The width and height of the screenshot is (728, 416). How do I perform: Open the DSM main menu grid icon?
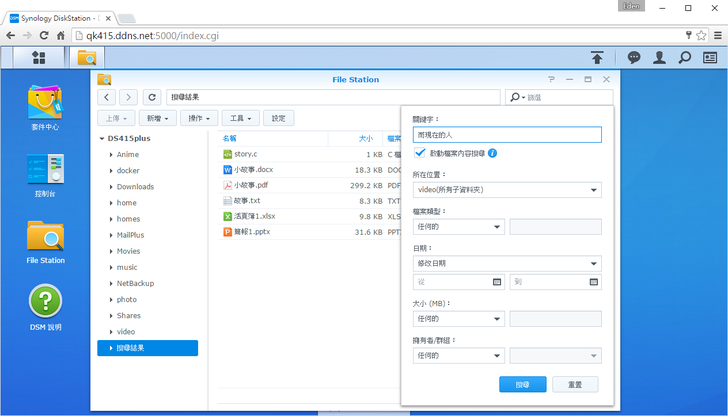38,58
